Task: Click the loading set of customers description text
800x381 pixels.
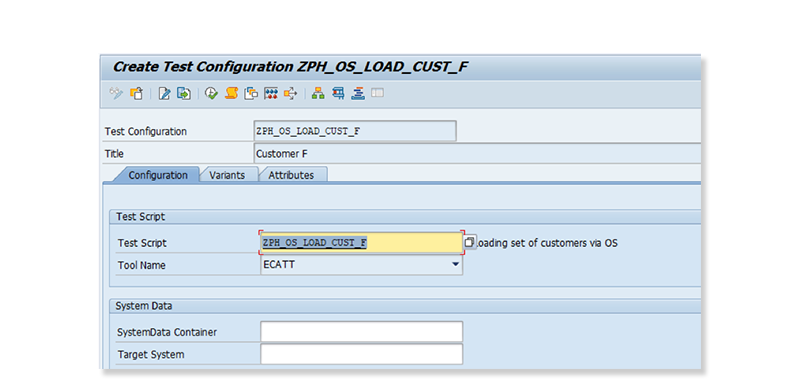Action: click(547, 243)
